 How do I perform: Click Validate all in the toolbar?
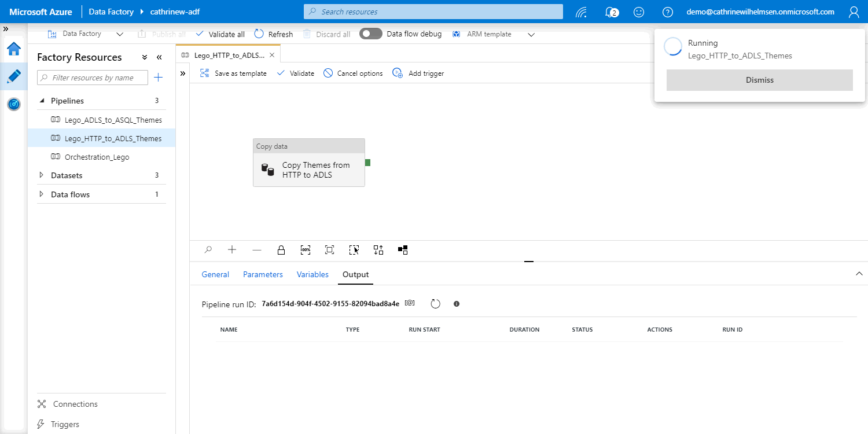coord(220,34)
